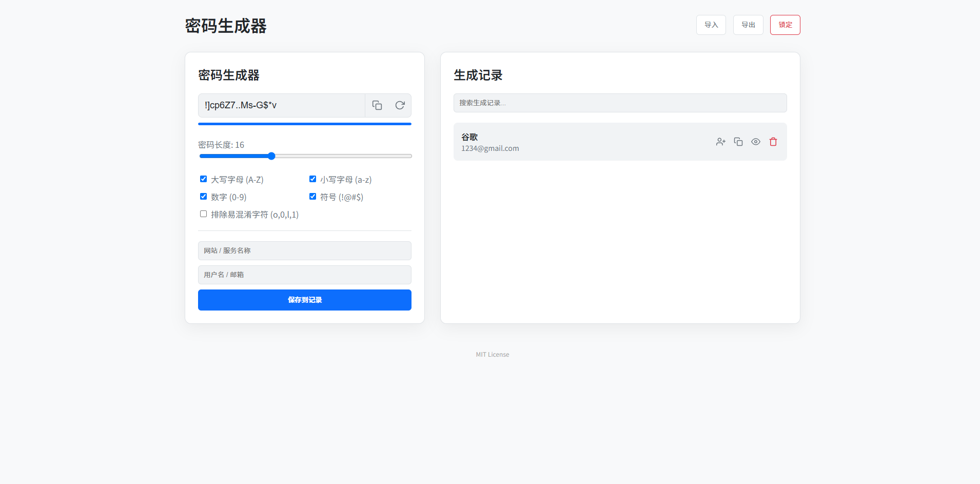Reveal the 谷歌 password with eye icon
This screenshot has width=980, height=484.
click(x=755, y=142)
